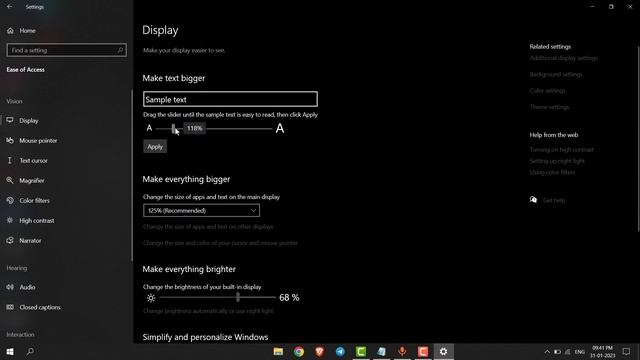Go back with the Settings back arrow
The width and height of the screenshot is (640, 360).
[x=9, y=7]
